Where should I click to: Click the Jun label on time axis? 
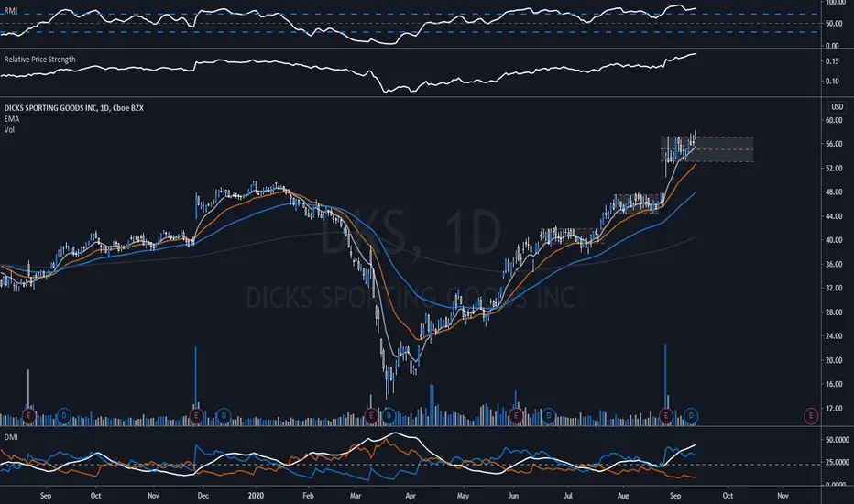512,495
